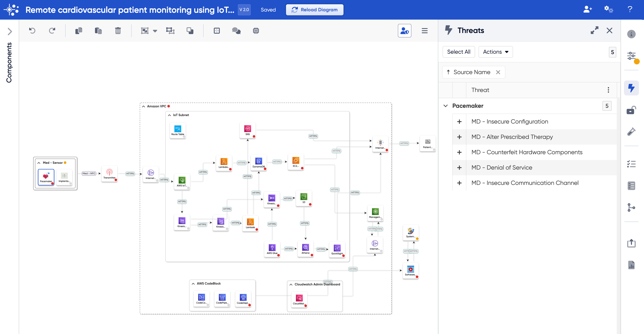644x334 pixels.
Task: Open the test tube icon panel
Action: pyautogui.click(x=631, y=131)
